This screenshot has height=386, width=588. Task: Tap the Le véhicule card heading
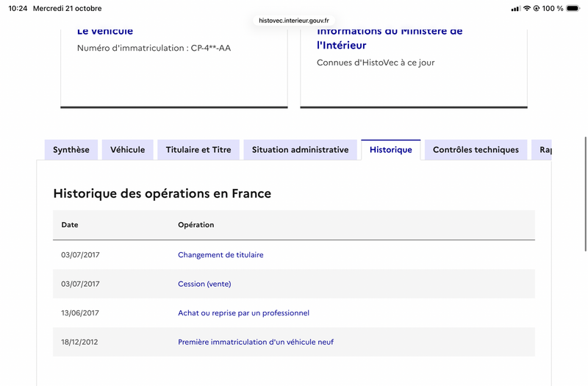(x=105, y=31)
